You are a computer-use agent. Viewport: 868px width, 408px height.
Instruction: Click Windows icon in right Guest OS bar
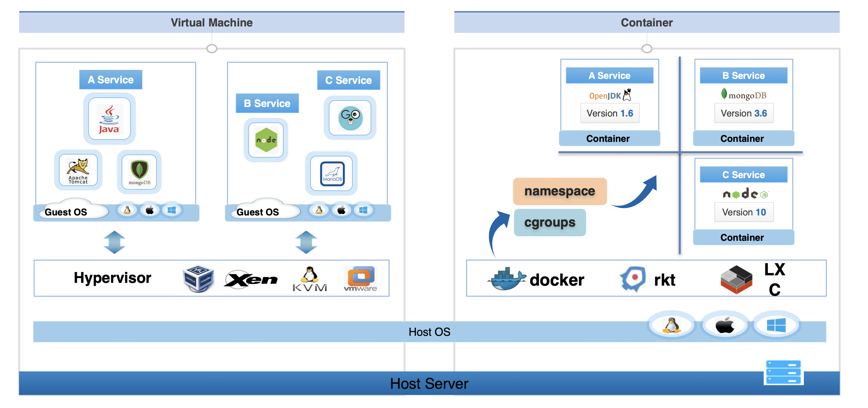click(x=363, y=210)
